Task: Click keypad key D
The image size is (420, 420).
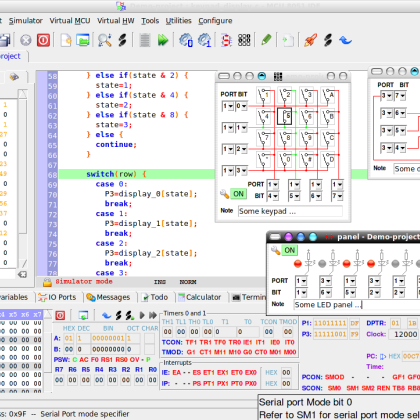Action: [328, 159]
